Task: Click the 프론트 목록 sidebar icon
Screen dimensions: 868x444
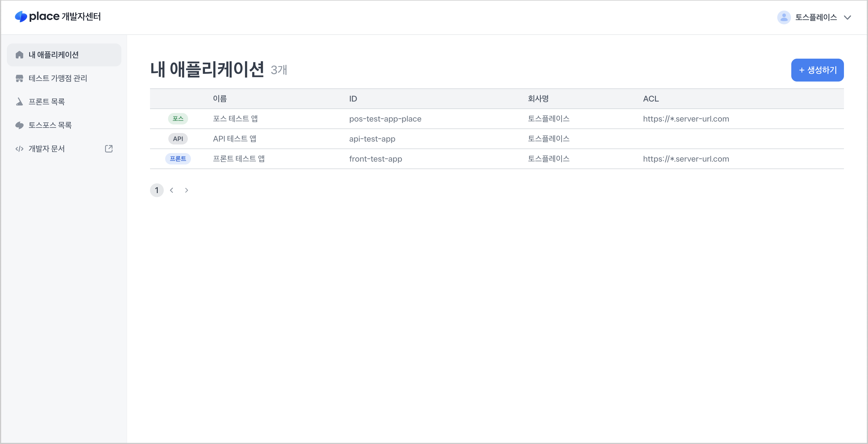Action: [x=19, y=101]
